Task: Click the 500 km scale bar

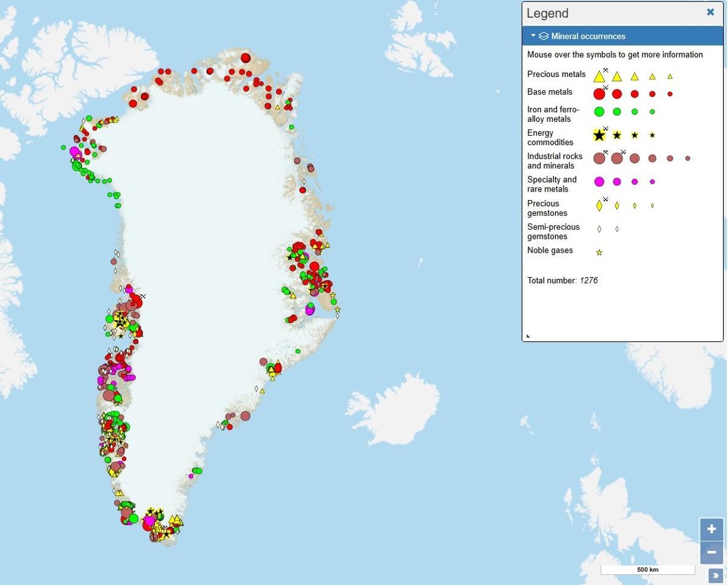Action: [648, 570]
